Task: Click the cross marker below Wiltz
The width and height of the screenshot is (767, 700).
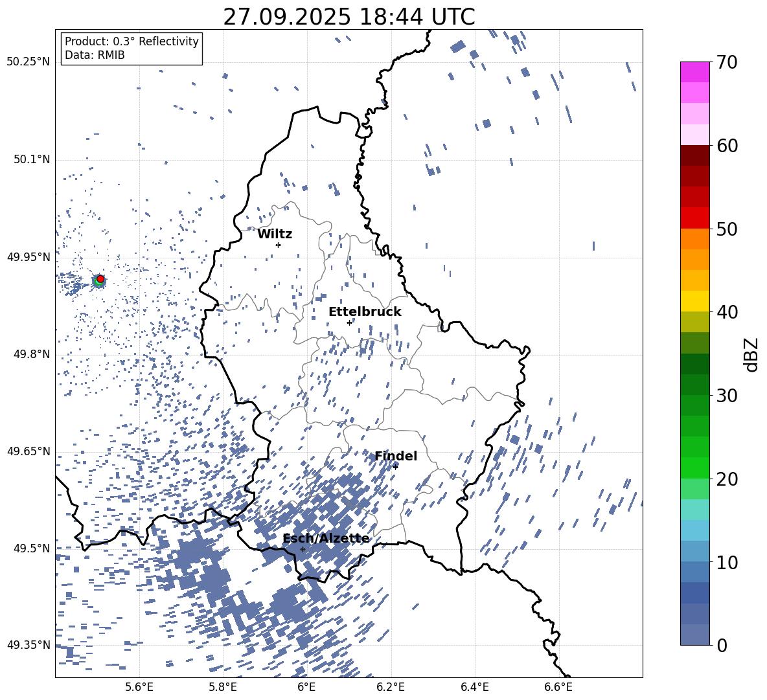Action: click(x=279, y=245)
